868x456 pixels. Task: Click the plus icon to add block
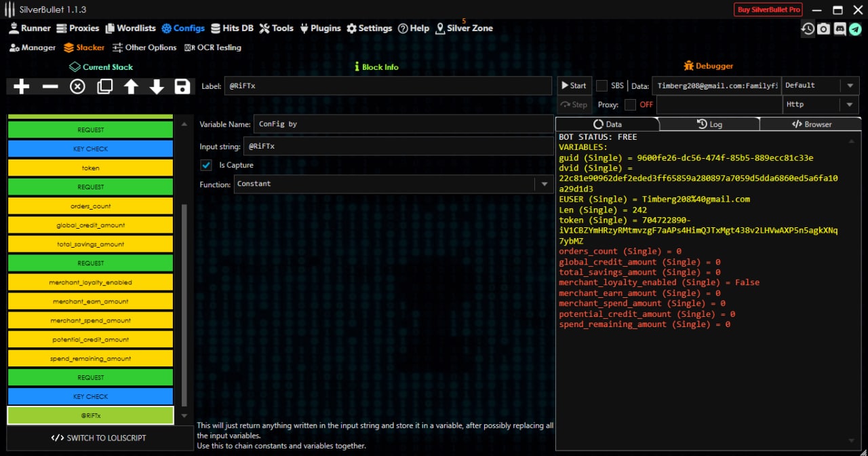[22, 86]
